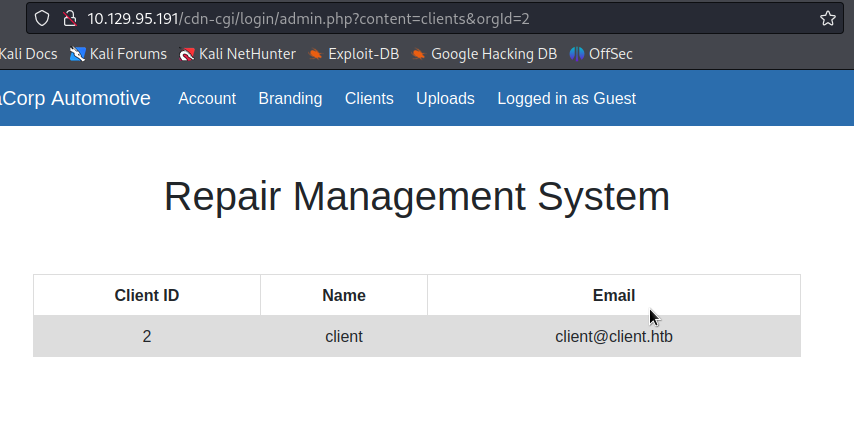The height and width of the screenshot is (443, 854).
Task: Bookmark this page with star icon
Action: [827, 18]
